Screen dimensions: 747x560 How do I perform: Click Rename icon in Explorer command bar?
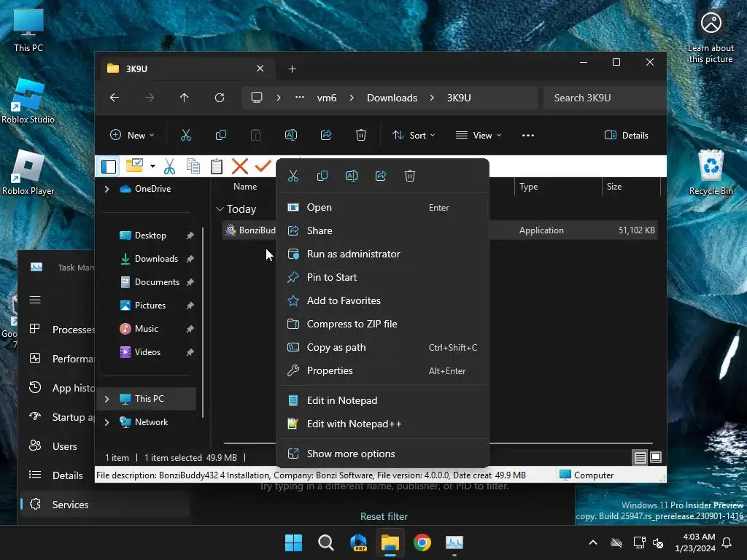pyautogui.click(x=291, y=135)
